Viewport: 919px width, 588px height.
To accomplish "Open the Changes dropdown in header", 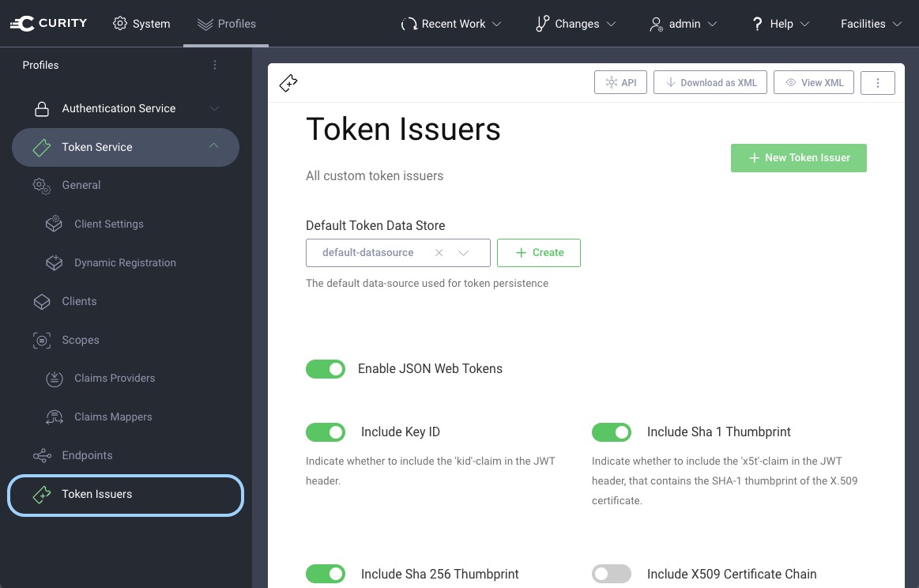I will click(575, 24).
